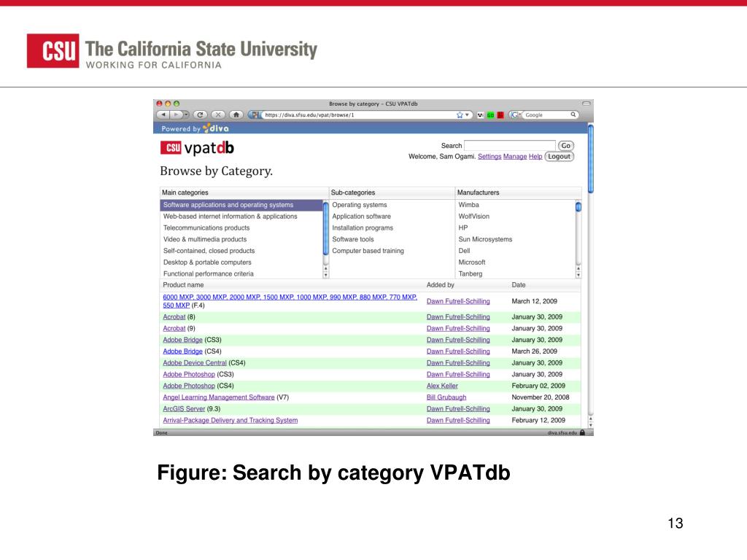Select WolfVision manufacturer

coord(473,216)
